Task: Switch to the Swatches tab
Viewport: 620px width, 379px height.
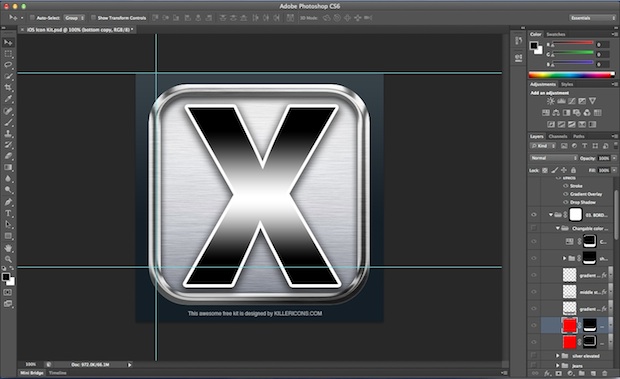Action: pos(556,34)
